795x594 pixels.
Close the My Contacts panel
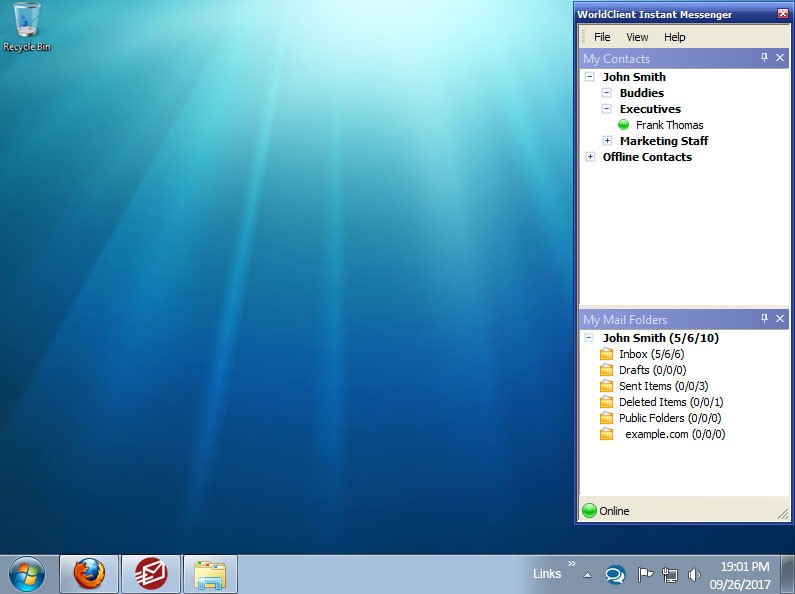click(x=780, y=58)
